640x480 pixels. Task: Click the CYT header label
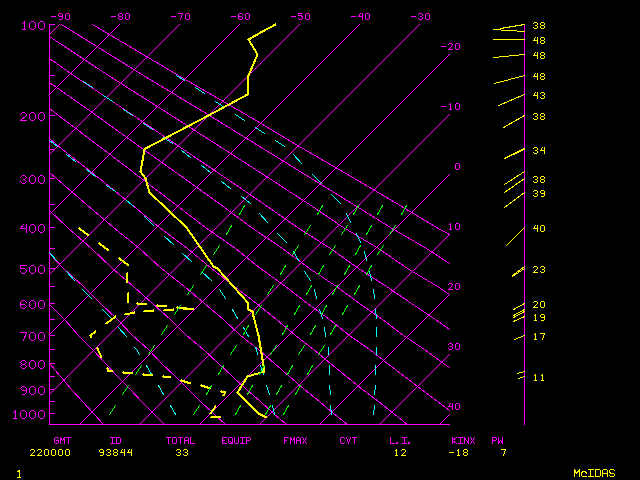click(x=348, y=440)
